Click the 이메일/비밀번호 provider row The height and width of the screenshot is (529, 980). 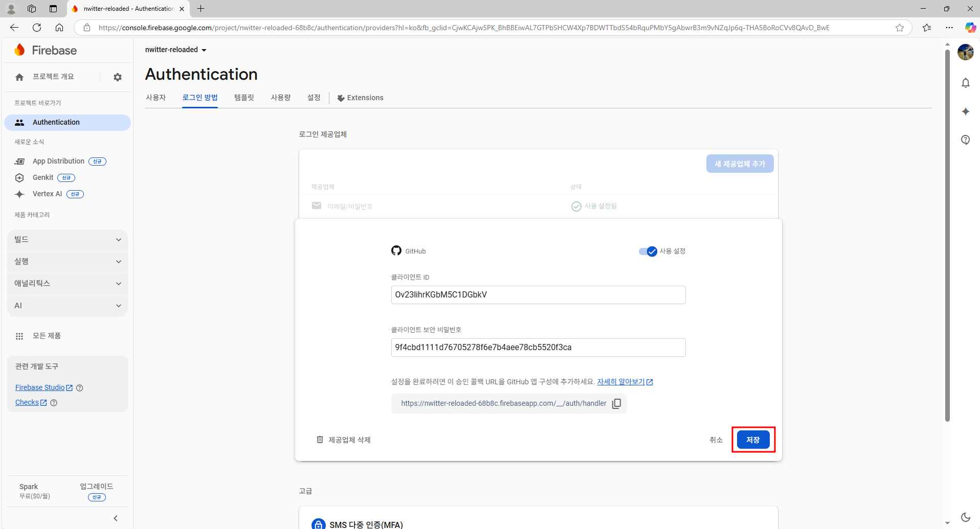tap(538, 206)
